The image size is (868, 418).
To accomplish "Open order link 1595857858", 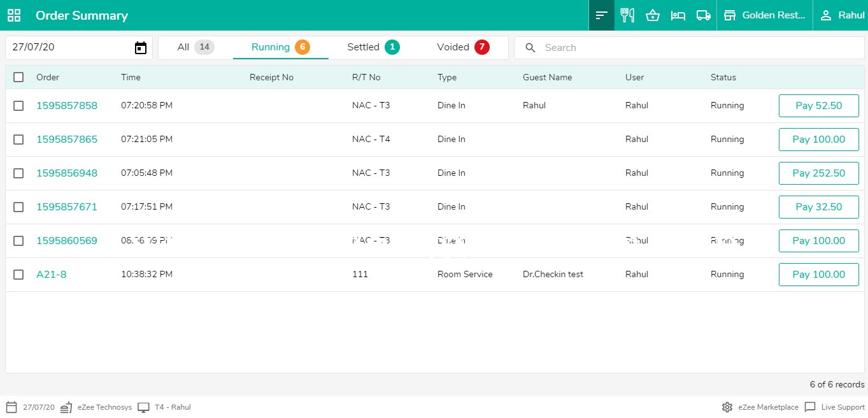I will click(67, 106).
